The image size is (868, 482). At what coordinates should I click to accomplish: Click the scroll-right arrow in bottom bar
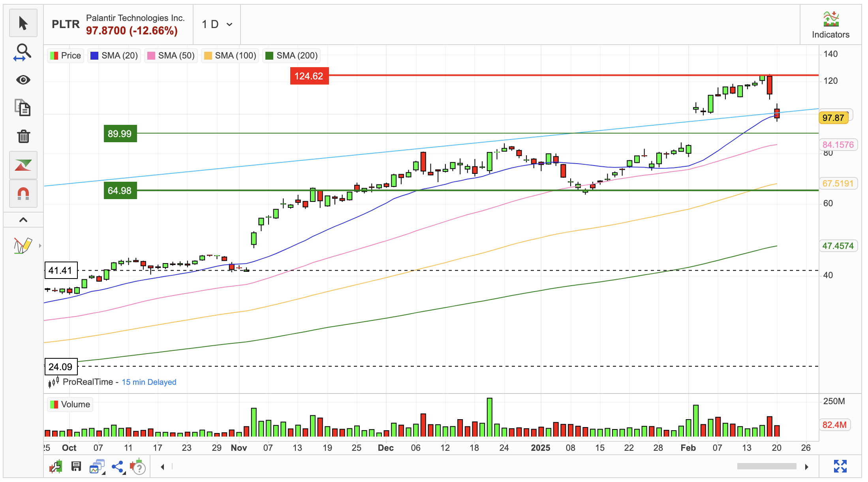806,467
